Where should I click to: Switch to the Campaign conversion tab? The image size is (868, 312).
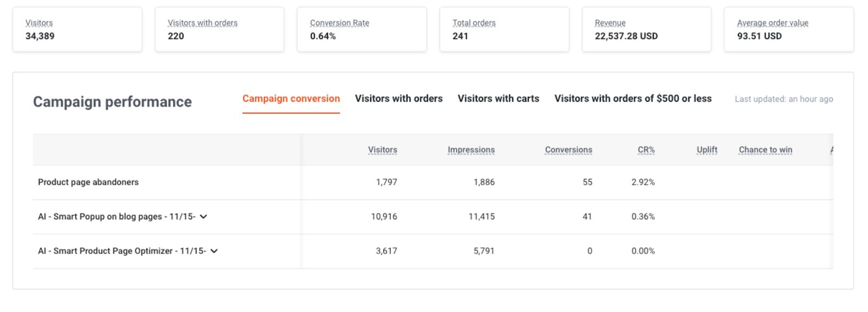point(291,98)
